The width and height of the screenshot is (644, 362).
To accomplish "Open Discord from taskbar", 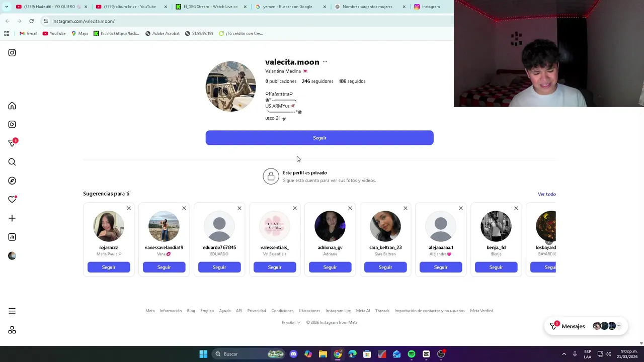I will [293, 354].
